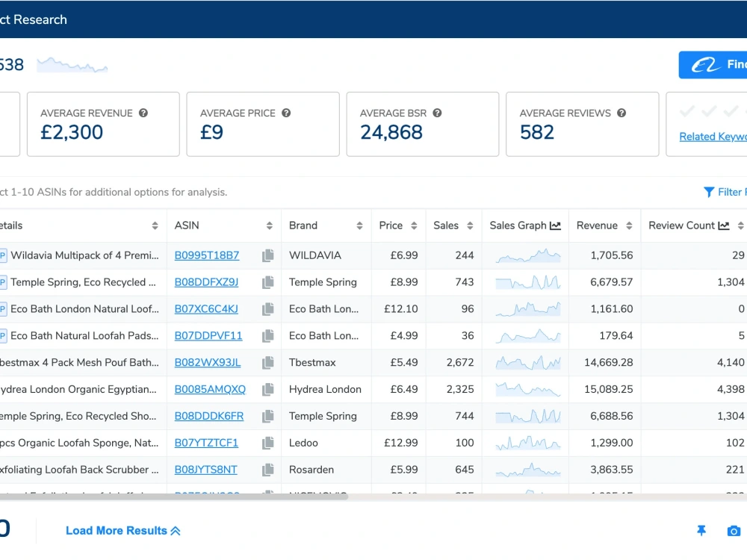Click Load More Results
The width and height of the screenshot is (747, 560).
(123, 530)
